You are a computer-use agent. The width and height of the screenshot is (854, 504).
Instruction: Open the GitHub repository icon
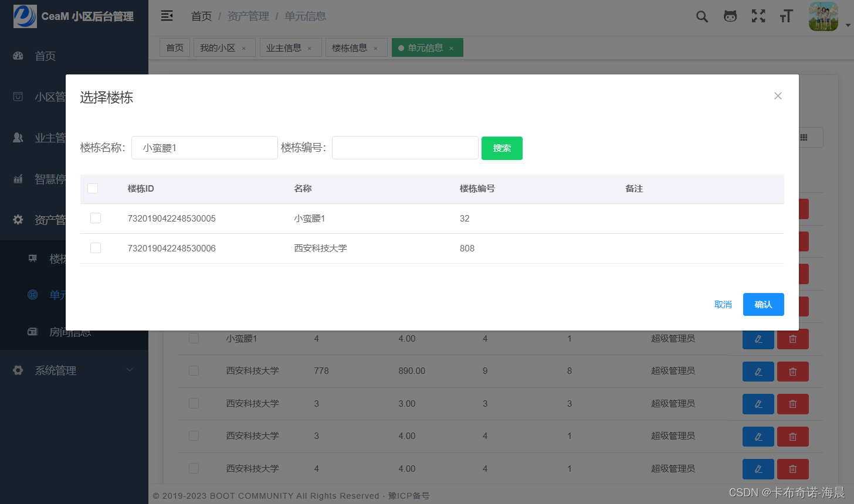click(730, 16)
